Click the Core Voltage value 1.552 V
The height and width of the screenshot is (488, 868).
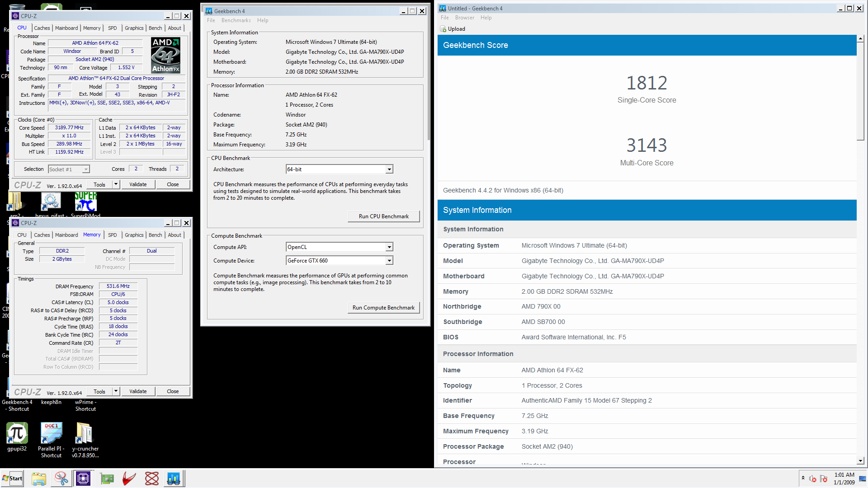[126, 68]
